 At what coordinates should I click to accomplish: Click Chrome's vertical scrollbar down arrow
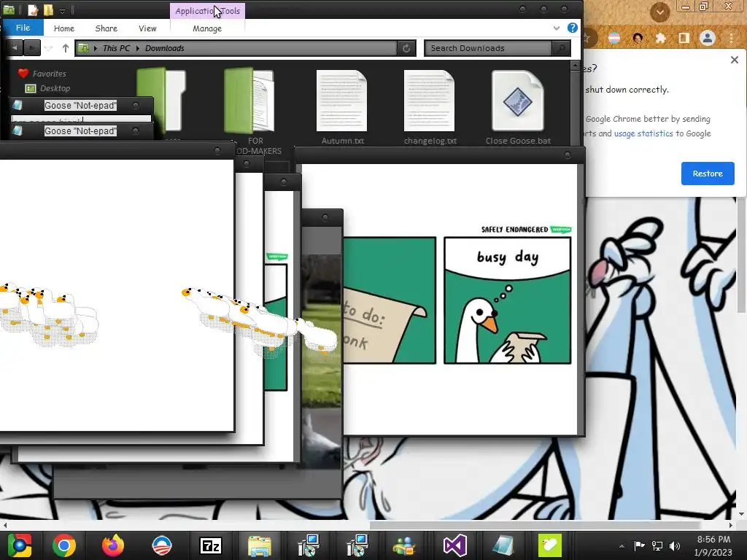click(x=741, y=514)
